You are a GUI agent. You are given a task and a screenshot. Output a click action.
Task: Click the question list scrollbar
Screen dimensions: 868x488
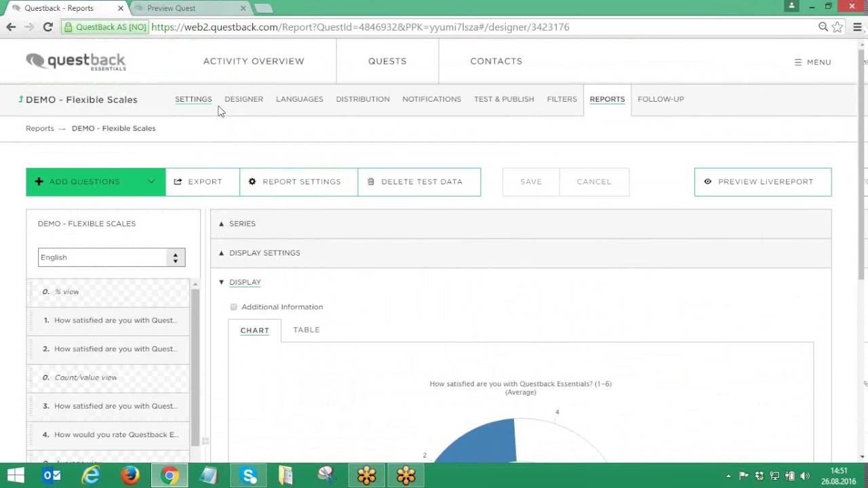click(195, 366)
